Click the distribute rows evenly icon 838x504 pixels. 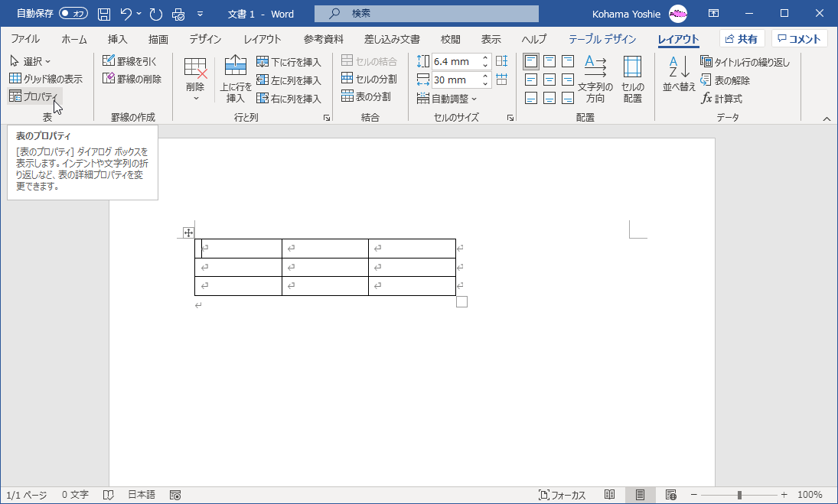point(502,61)
